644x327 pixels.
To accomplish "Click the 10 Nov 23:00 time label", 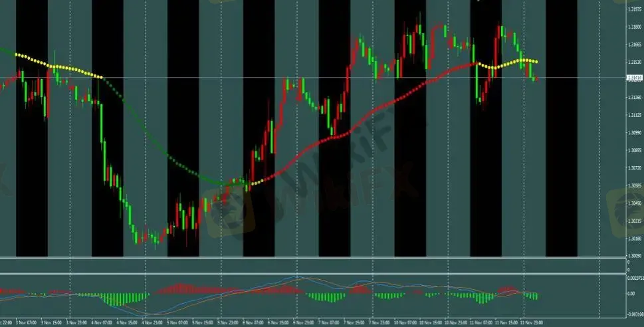I will click(456, 322).
